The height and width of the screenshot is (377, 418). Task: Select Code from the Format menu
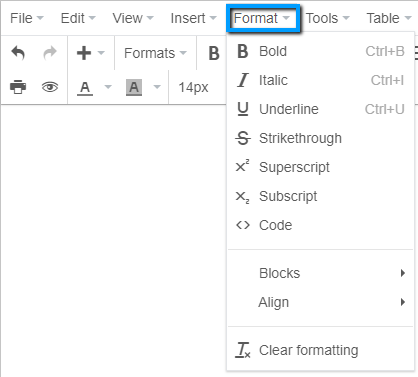click(x=320, y=225)
